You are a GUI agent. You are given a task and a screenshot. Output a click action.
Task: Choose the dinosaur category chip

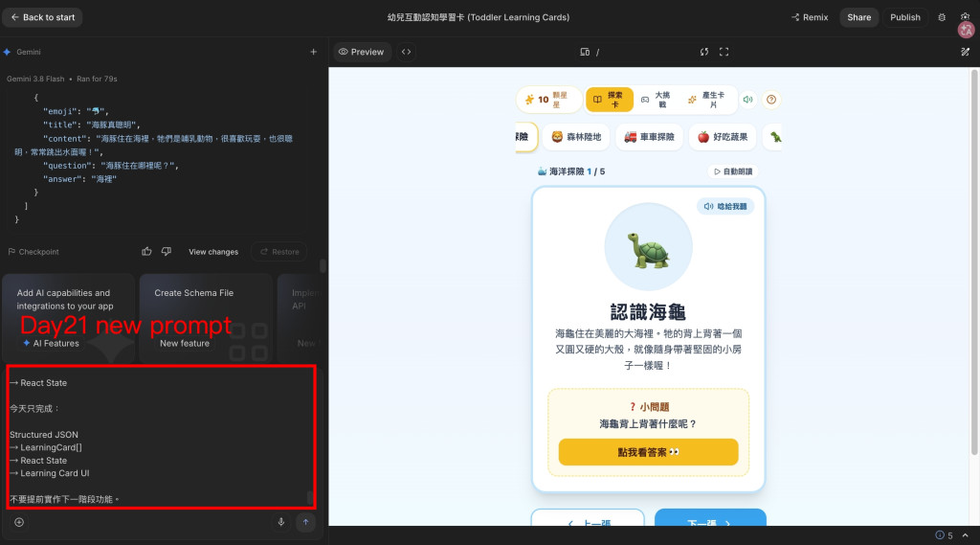pos(773,137)
